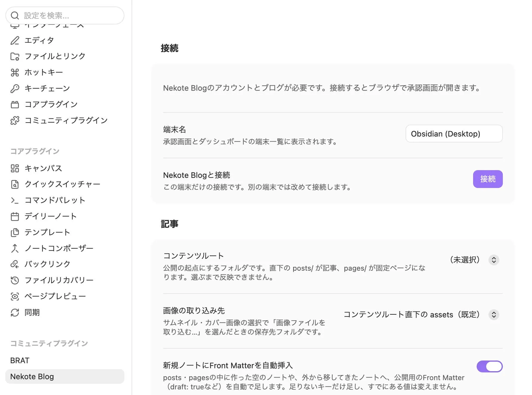Click the 端末名 setting label
The image size is (532, 395).
coord(174,130)
